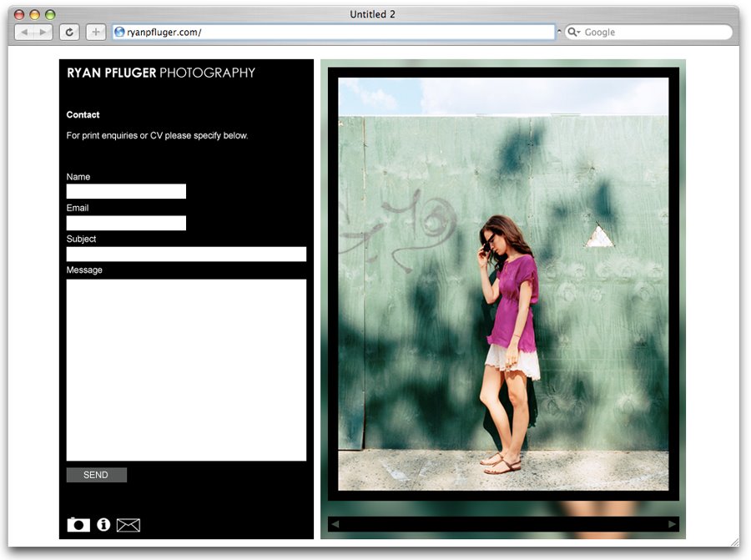Click the window resize grip corner
Screen dimensions: 751x560
coord(734,542)
